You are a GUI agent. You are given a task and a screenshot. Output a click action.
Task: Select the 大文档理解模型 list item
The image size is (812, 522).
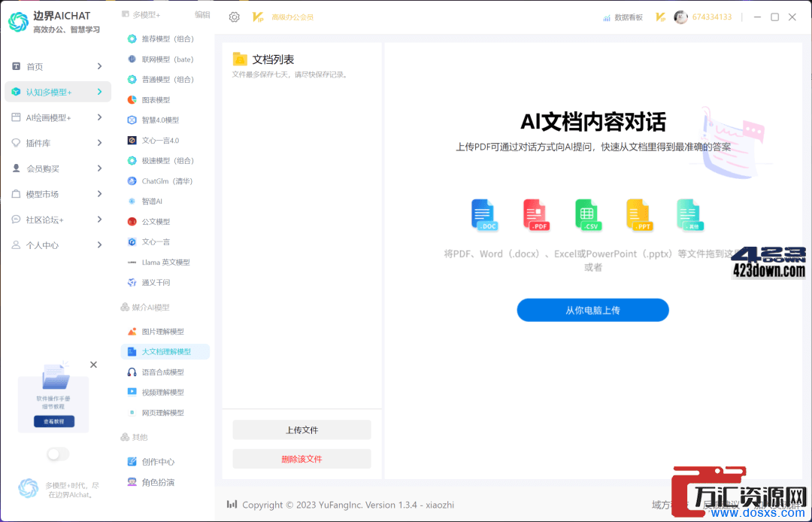[165, 351]
